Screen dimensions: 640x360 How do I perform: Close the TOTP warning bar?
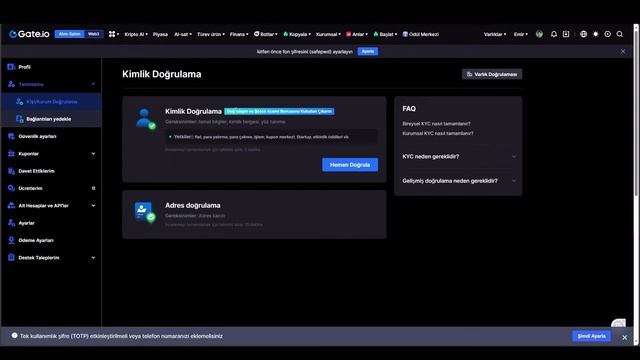point(624,338)
